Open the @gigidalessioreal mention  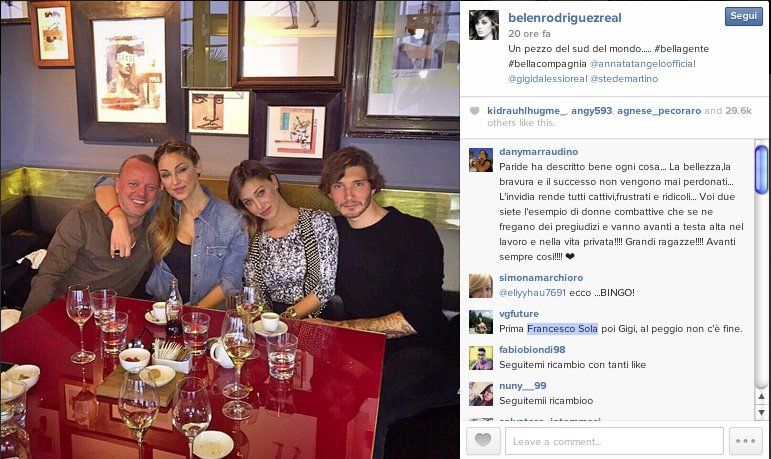click(x=547, y=79)
